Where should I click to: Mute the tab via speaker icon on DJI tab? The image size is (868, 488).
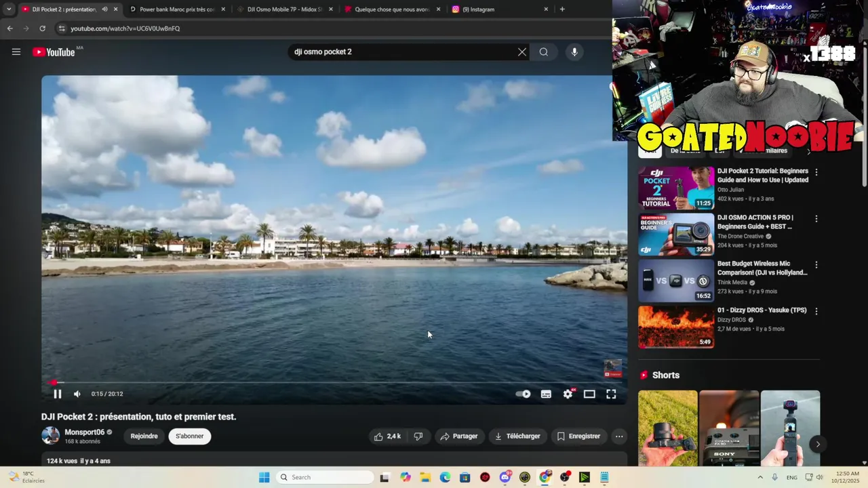[104, 9]
